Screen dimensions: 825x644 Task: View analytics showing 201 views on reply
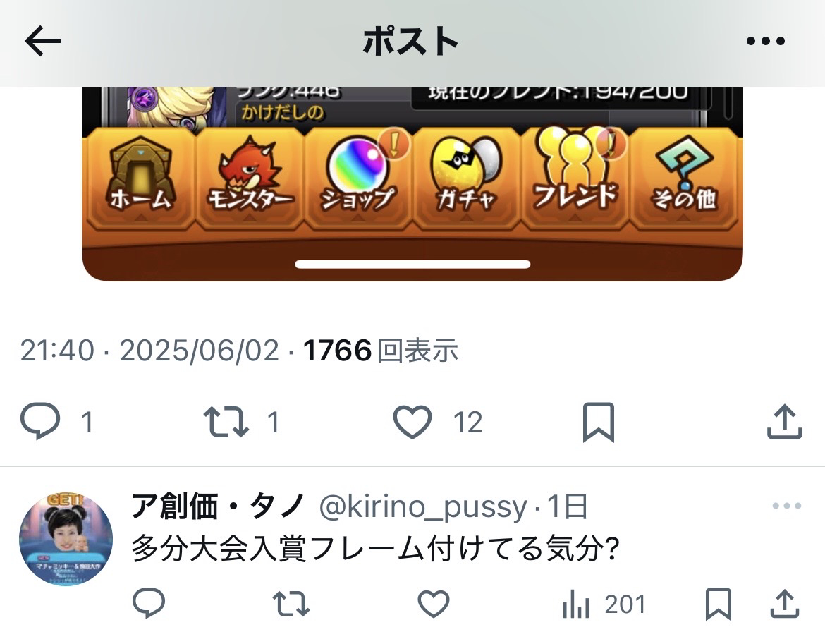604,604
